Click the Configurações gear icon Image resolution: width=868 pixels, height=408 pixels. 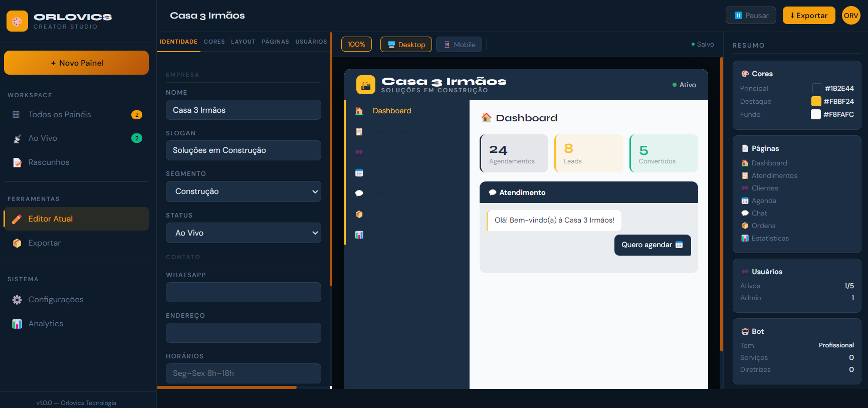coord(17,300)
